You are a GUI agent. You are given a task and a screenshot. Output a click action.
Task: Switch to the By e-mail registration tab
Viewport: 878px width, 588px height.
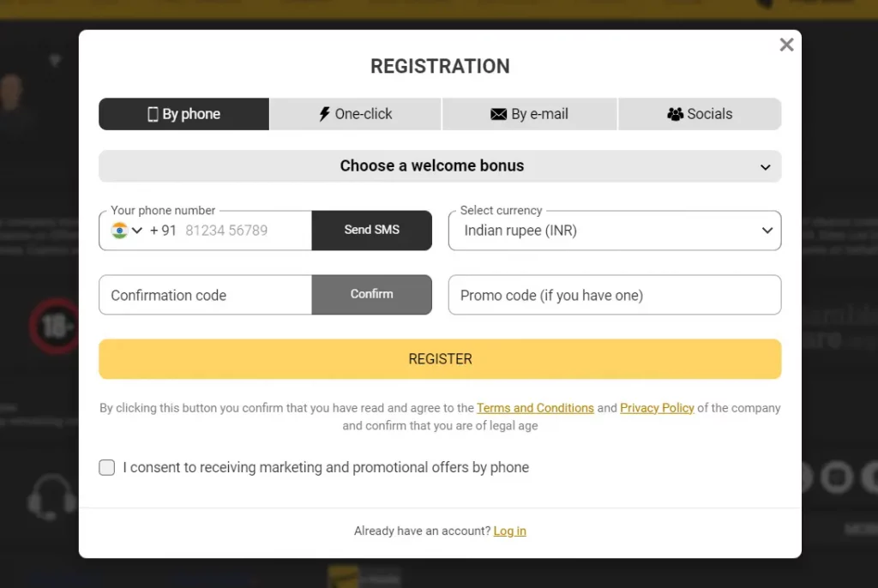[529, 113]
